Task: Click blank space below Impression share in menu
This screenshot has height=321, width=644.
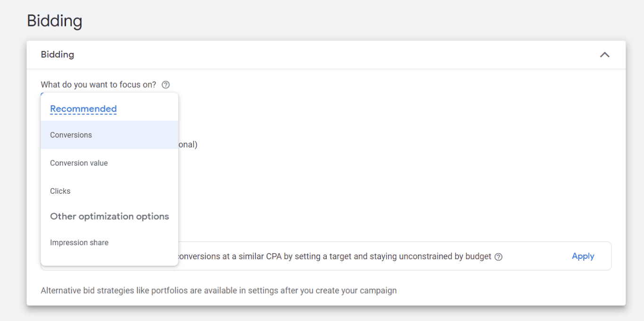Action: tap(109, 261)
